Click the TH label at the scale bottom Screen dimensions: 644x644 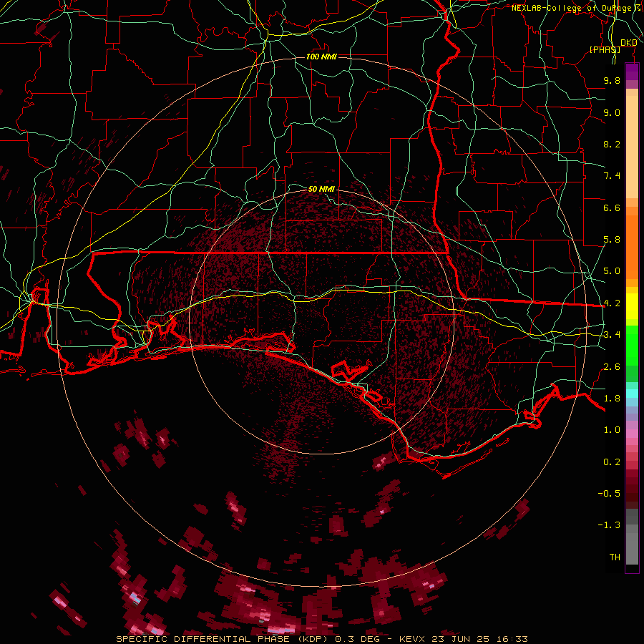(x=615, y=557)
